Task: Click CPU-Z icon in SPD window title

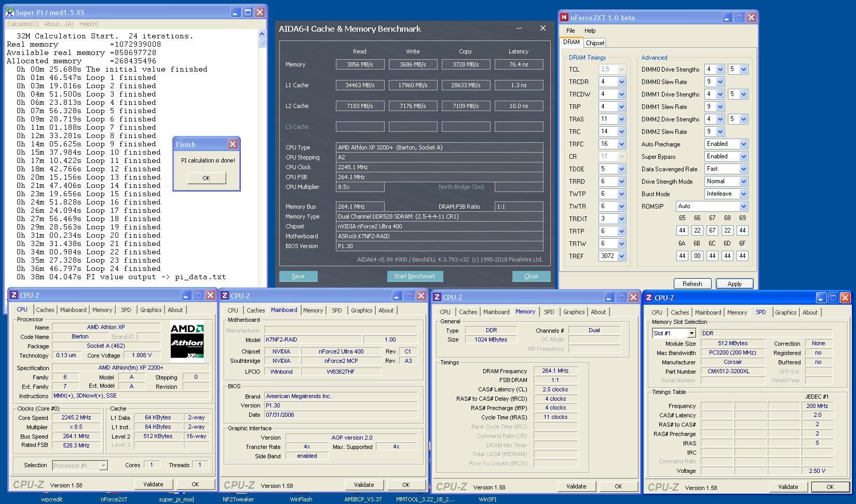Action: (649, 298)
